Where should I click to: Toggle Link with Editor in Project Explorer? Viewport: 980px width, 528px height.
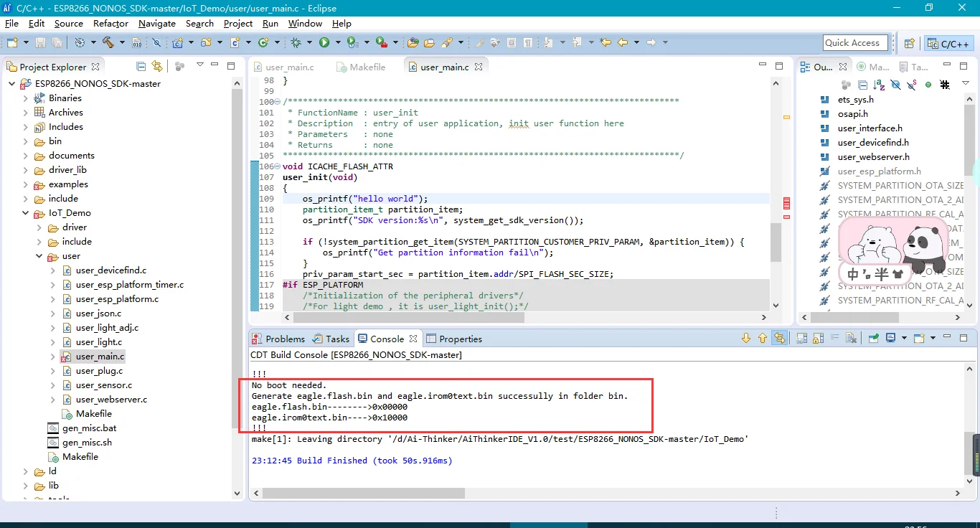[x=157, y=67]
